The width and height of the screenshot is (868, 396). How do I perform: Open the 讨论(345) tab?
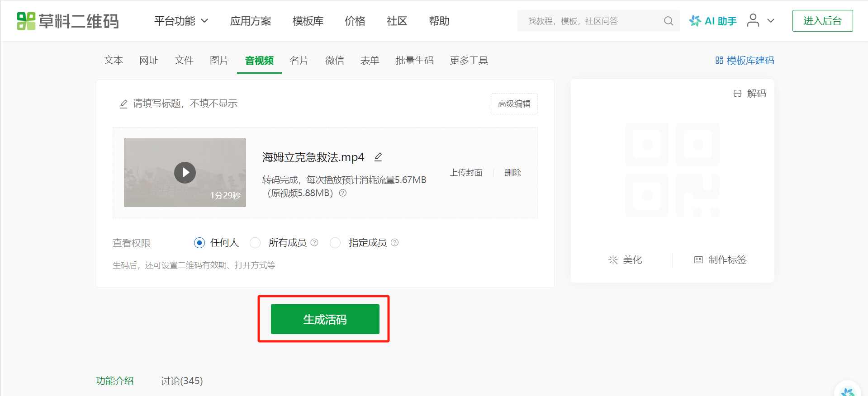tap(182, 381)
